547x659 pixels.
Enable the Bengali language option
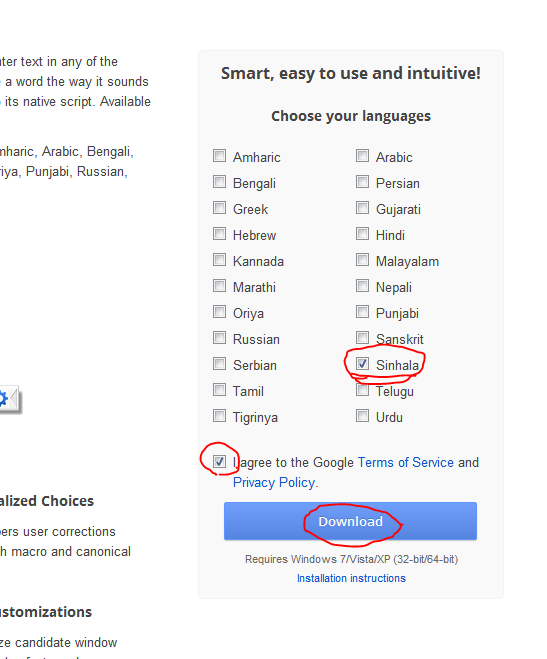(219, 182)
